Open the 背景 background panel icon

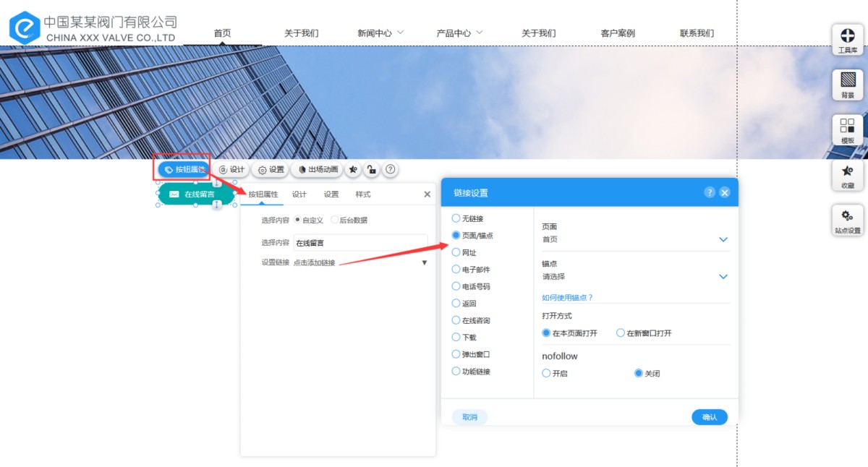click(x=847, y=83)
